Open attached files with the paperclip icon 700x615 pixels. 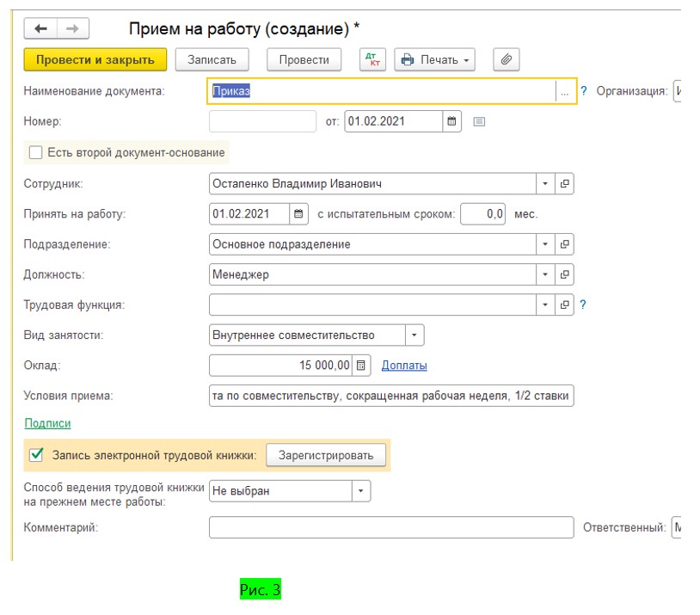(x=507, y=59)
